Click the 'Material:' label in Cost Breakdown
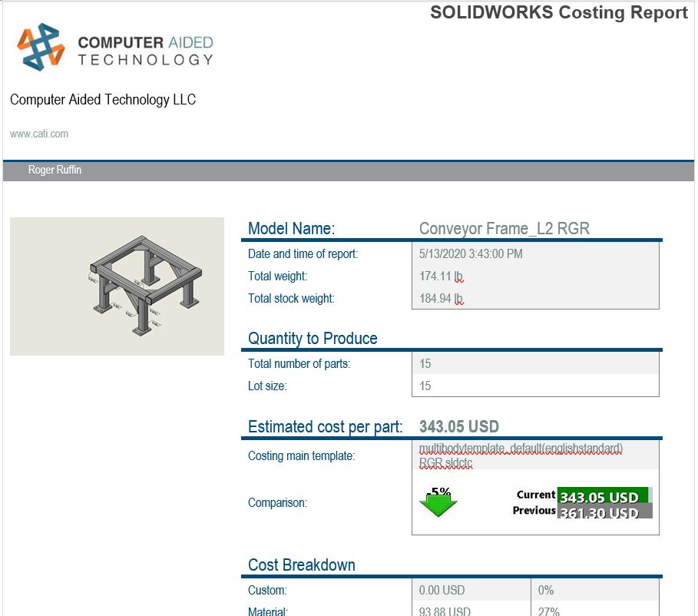Image resolution: width=698 pixels, height=616 pixels. [268, 611]
